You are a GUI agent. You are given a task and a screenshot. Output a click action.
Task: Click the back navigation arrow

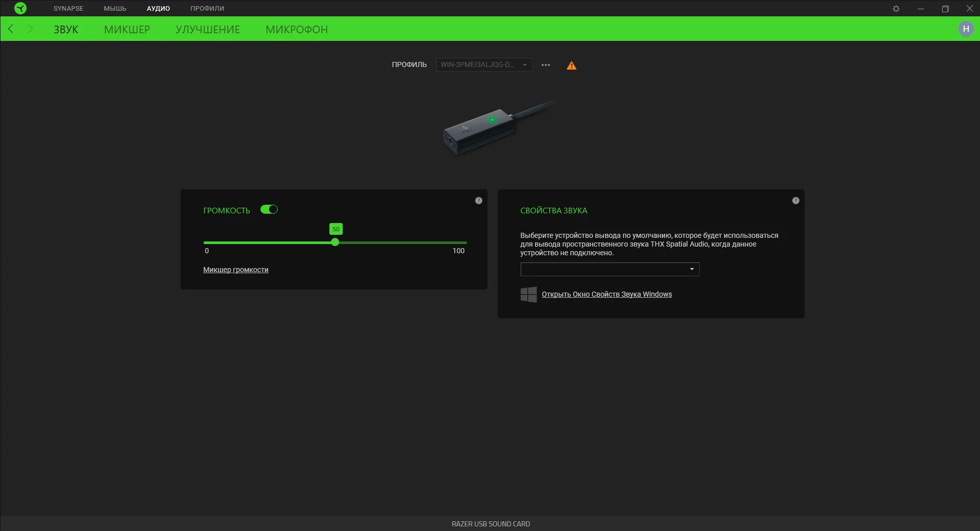(11, 29)
